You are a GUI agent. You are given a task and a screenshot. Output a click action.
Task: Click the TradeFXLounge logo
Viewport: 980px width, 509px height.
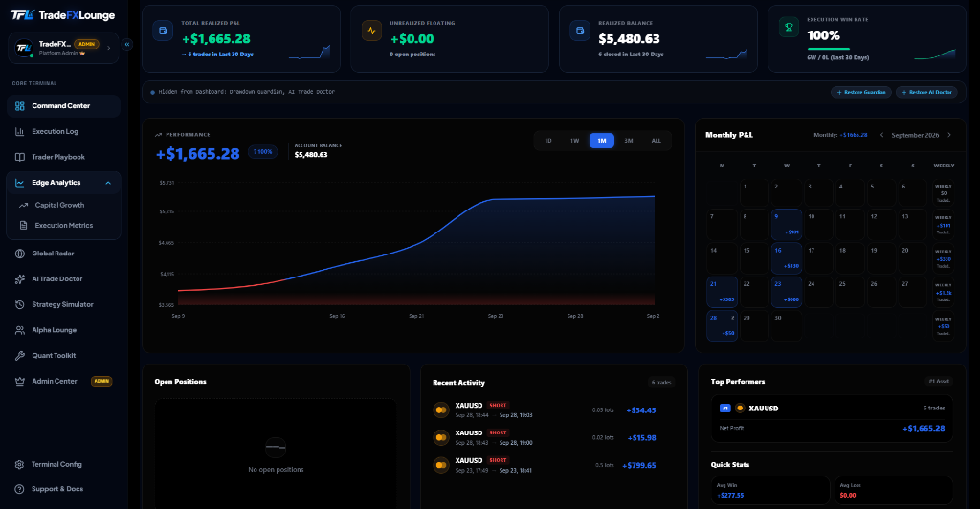point(62,15)
